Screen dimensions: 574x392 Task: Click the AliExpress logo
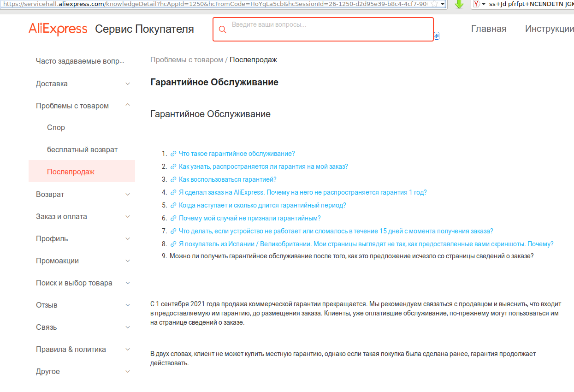[x=58, y=29]
